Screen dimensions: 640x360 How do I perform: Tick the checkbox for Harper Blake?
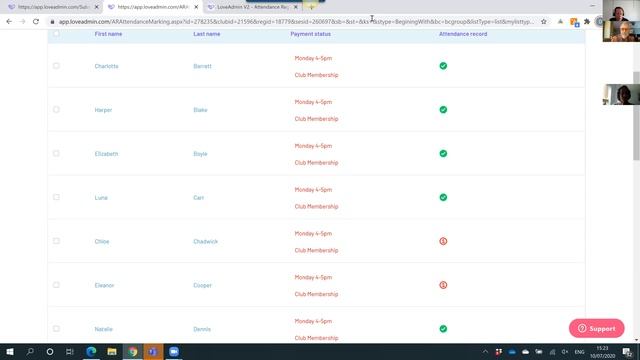point(56,109)
